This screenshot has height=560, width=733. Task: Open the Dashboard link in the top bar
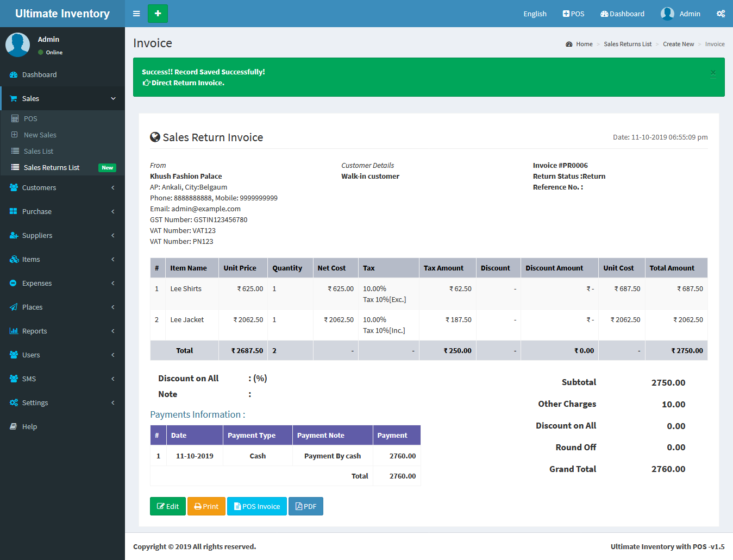(622, 14)
